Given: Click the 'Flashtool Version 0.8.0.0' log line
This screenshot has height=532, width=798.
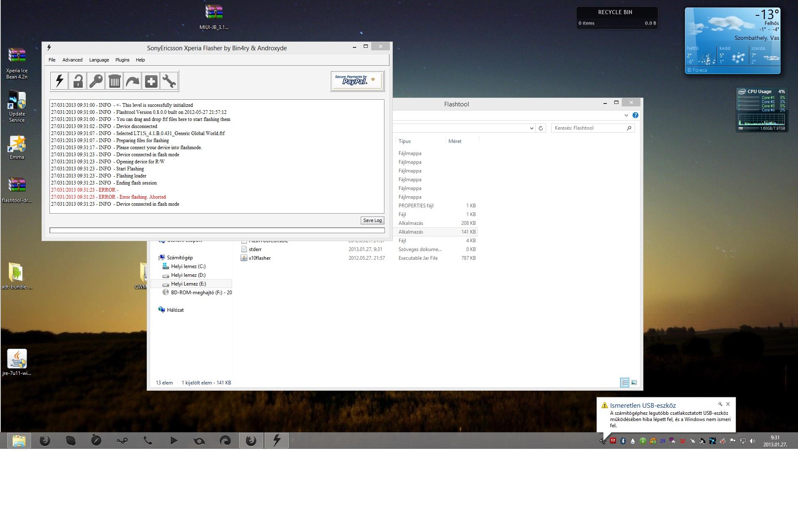Looking at the screenshot, I should coord(139,112).
